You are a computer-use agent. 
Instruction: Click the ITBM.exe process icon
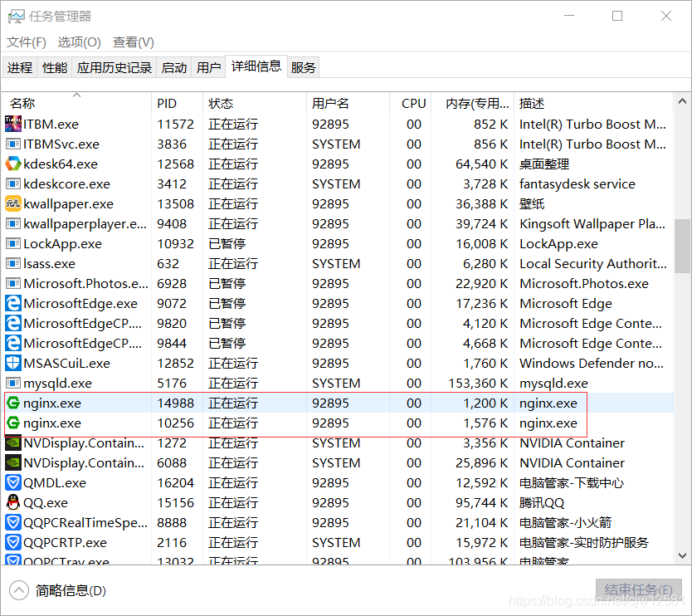pos(12,124)
